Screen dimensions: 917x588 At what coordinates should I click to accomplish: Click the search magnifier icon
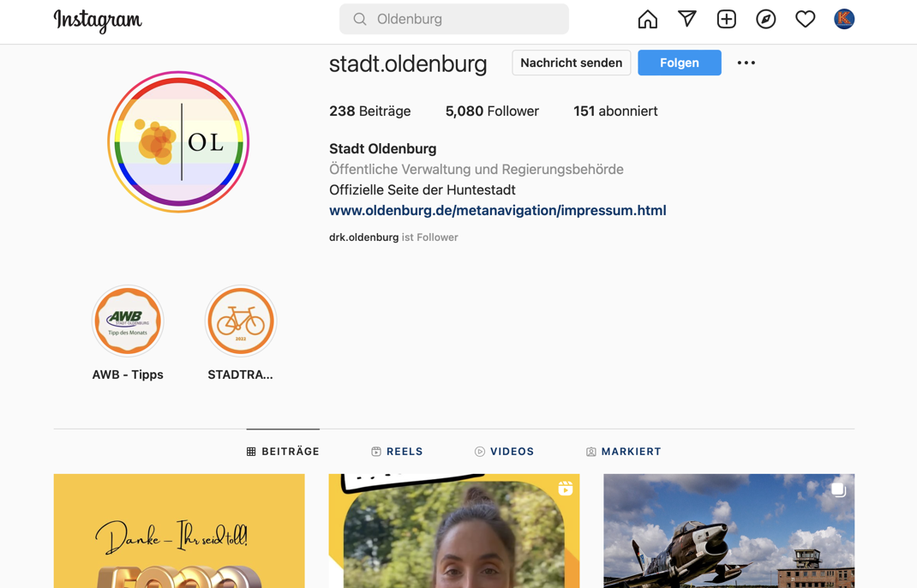tap(360, 20)
